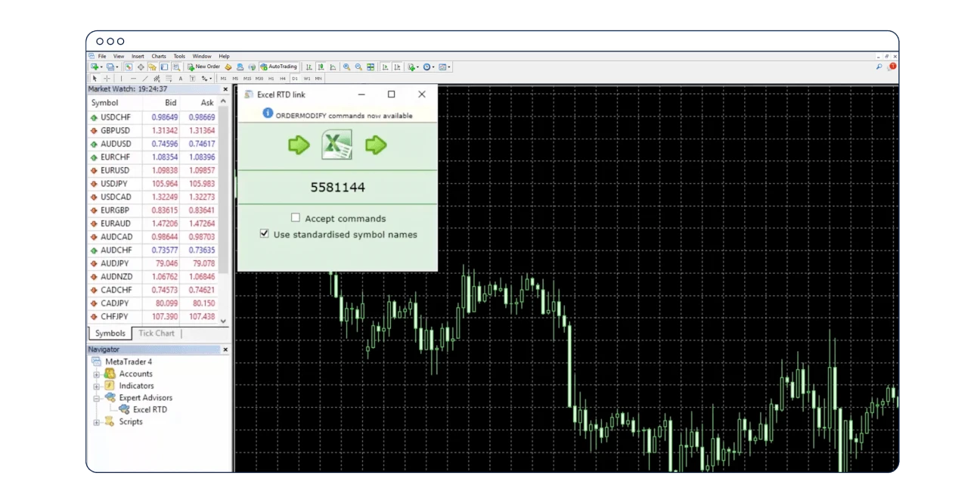980x491 pixels.
Task: Uncheck Use standardised symbol names
Action: point(263,235)
